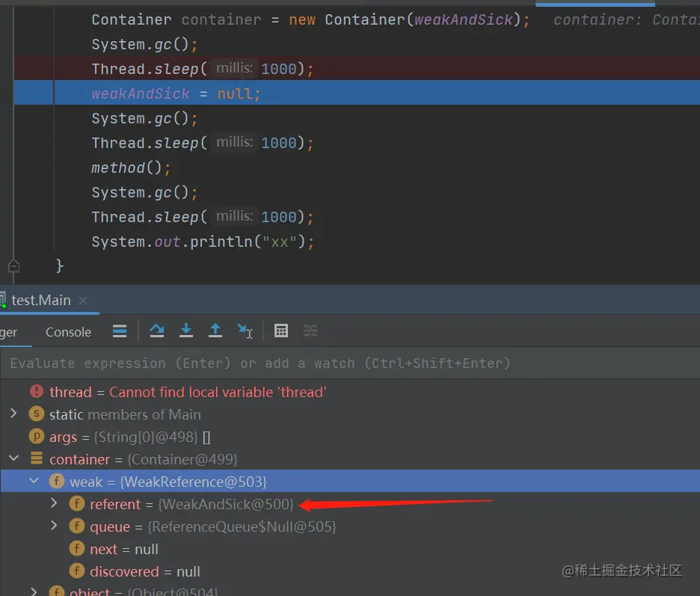
Task: Click the 'method();' call in code
Action: [x=131, y=168]
